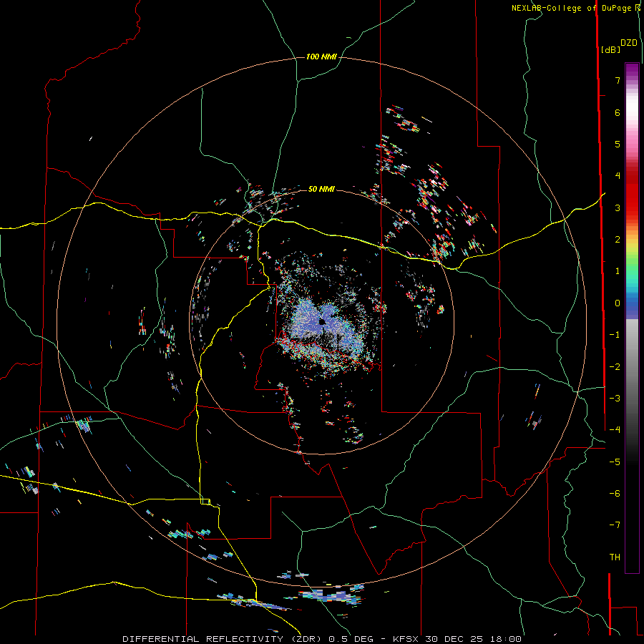This screenshot has width=644, height=644.
Task: Click the "3" value on the color scale
Action: tap(618, 208)
